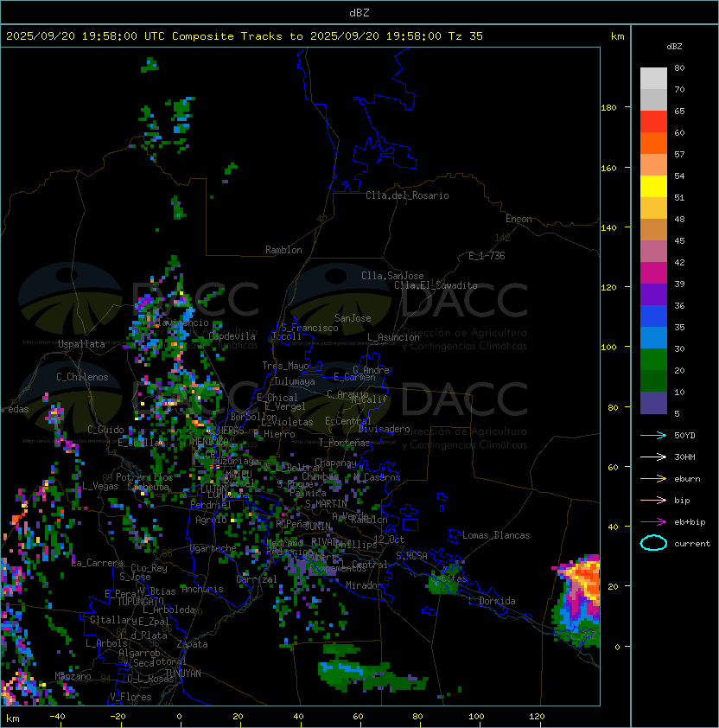The image size is (719, 728).
Task: Click the C_Chilenos place label
Action: pos(82,377)
